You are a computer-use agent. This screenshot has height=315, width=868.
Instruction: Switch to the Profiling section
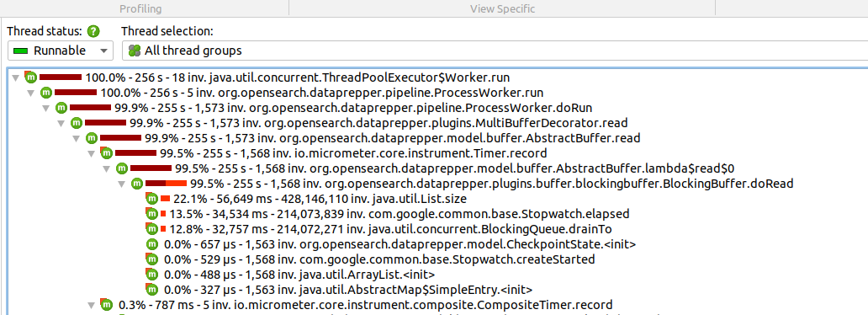(x=140, y=8)
